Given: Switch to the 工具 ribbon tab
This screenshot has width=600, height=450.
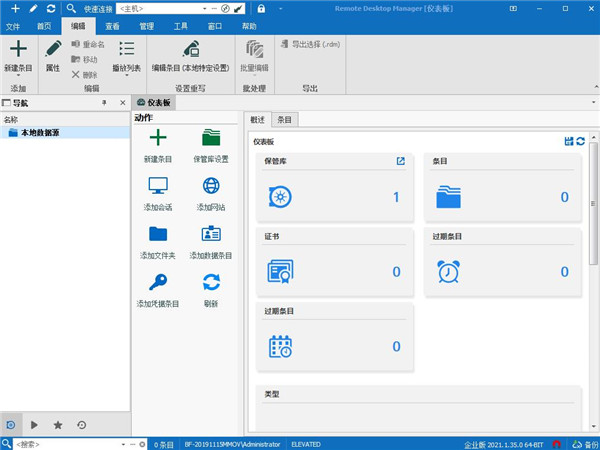Looking at the screenshot, I should click(181, 26).
